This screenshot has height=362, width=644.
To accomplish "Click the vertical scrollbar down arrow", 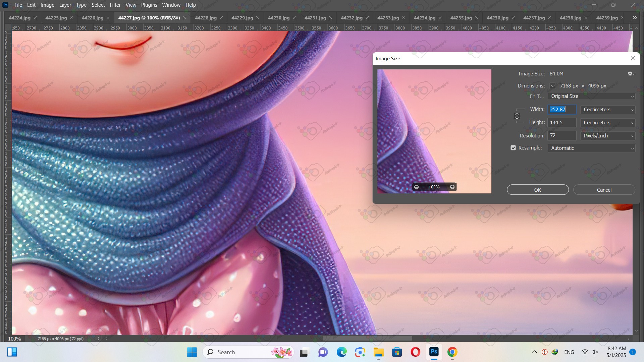I will click(637, 331).
